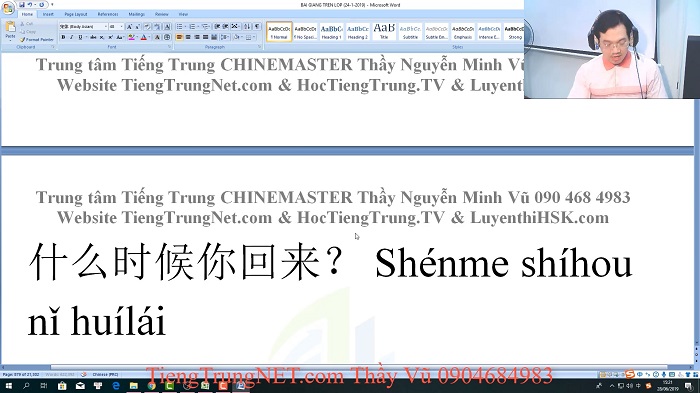The height and width of the screenshot is (393, 700).
Task: Apply the text highlight color
Action: 131,37
